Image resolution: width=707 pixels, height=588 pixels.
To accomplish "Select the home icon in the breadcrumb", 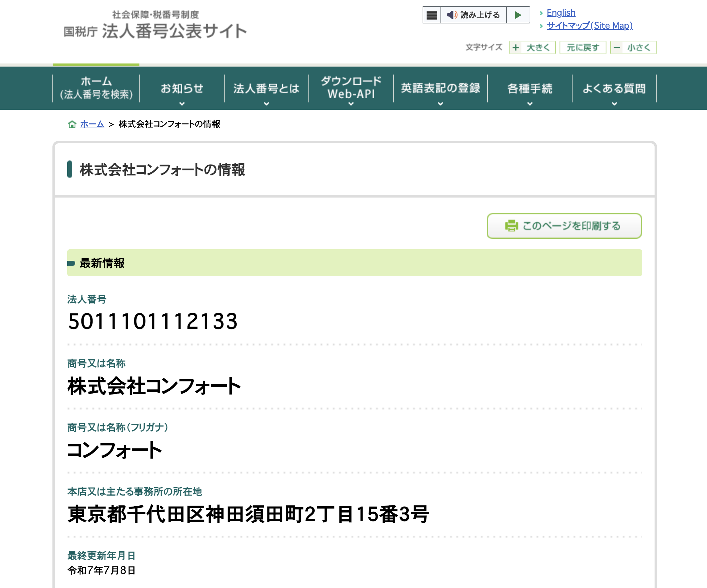I will coord(72,124).
